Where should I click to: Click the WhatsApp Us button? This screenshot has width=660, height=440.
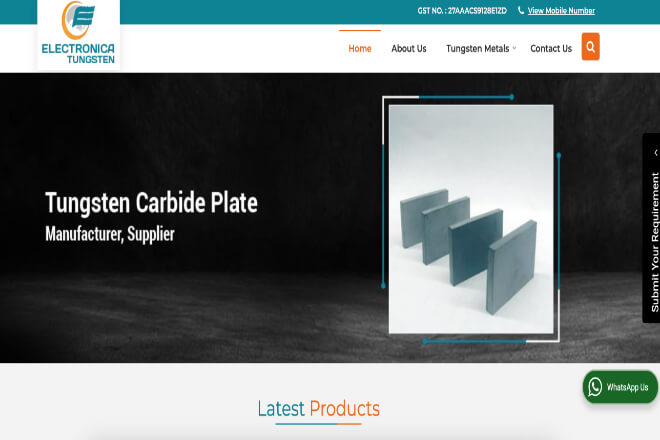620,387
